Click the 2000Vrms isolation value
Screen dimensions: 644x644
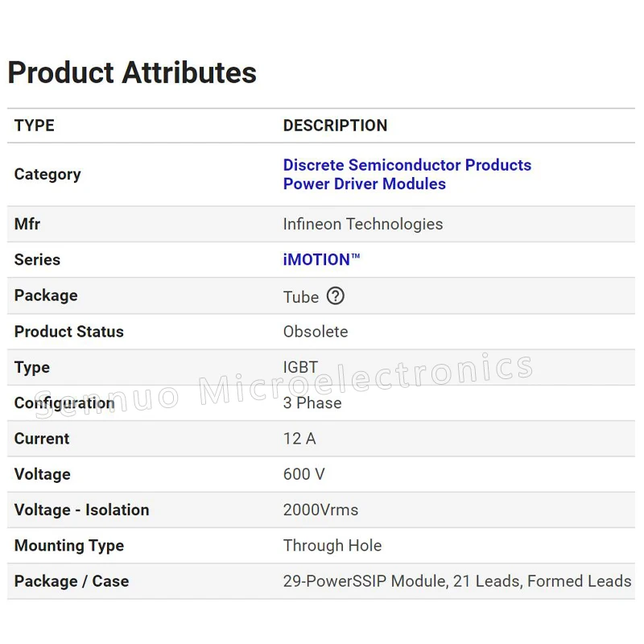point(320,510)
